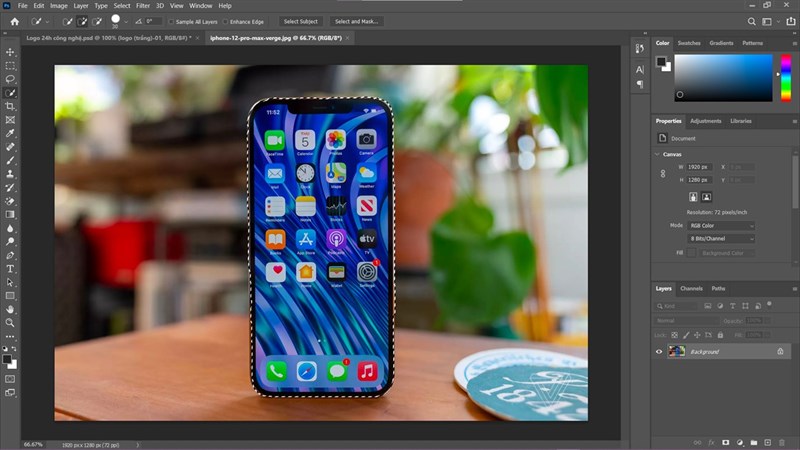Toggle link between canvas width and height

pos(663,173)
